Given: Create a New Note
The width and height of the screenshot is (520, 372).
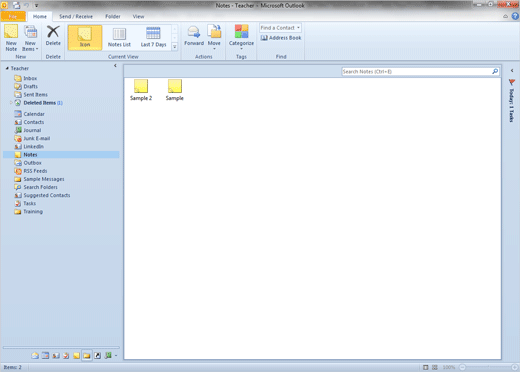Looking at the screenshot, I should pos(11,38).
